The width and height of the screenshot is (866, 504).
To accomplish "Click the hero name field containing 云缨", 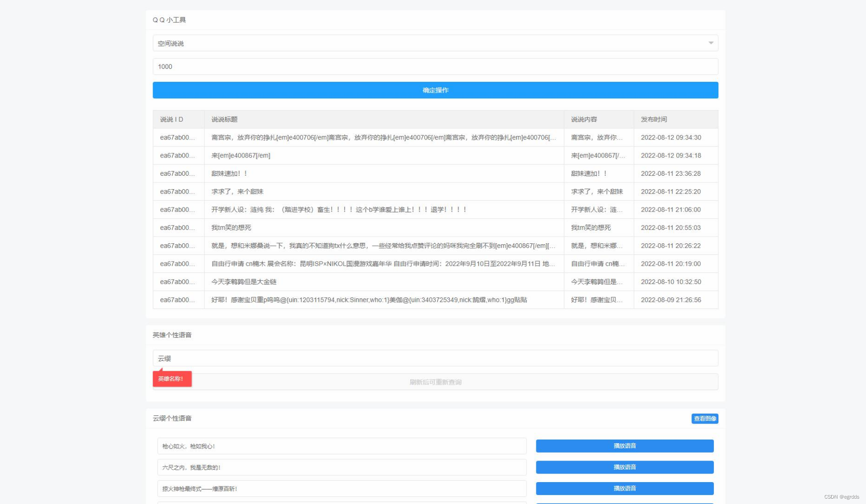I will pos(435,358).
